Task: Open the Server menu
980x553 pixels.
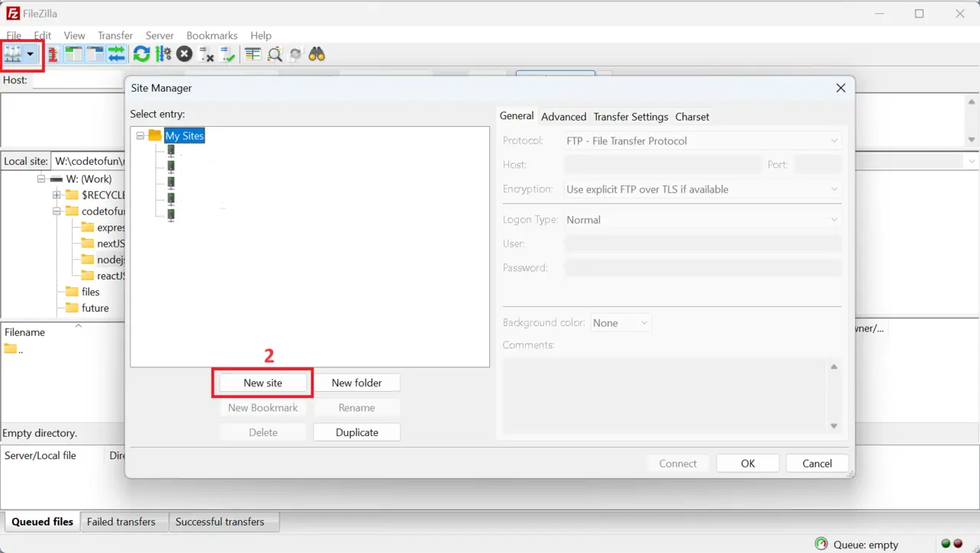Action: [x=160, y=35]
